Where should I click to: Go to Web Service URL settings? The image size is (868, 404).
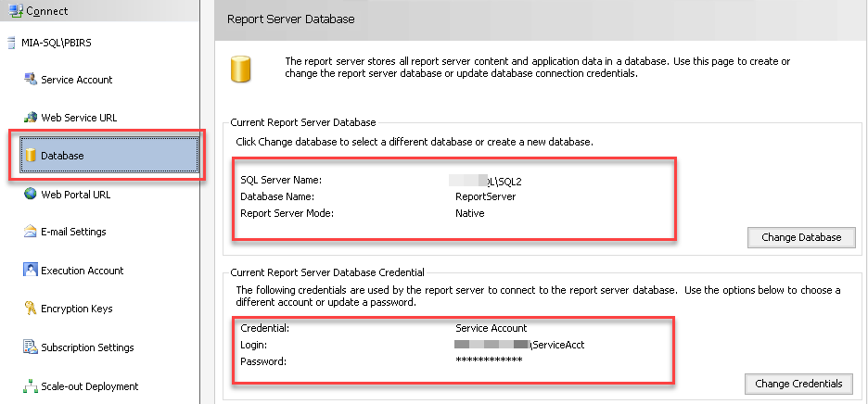(79, 118)
